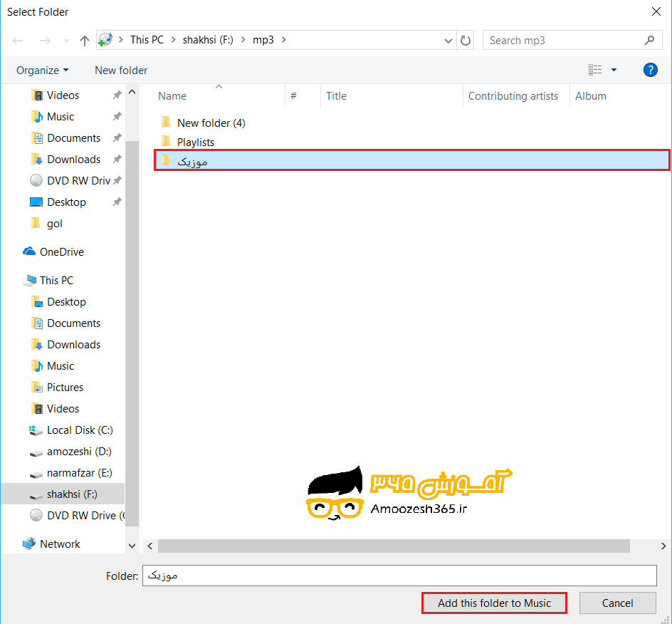Click inside the Folder name input field

tap(399, 576)
